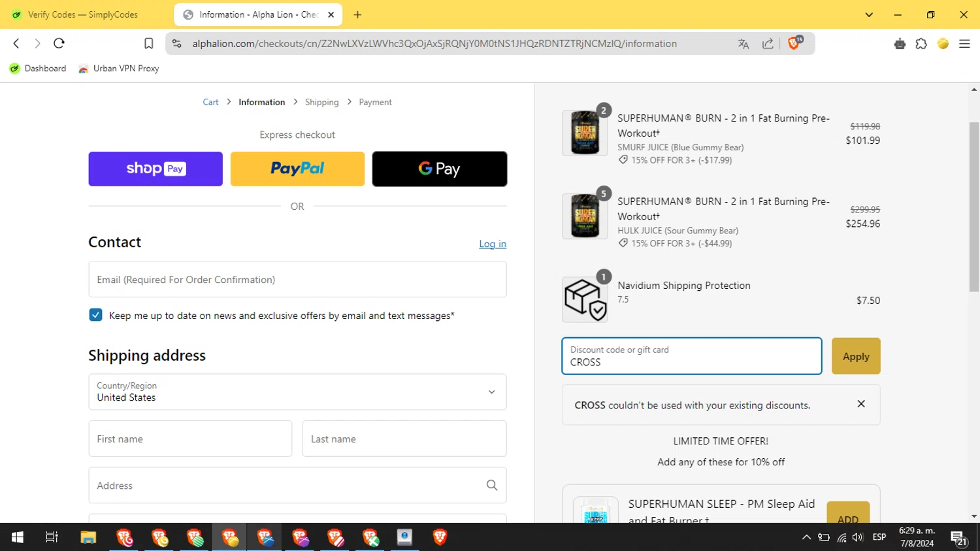This screenshot has height=551, width=980.
Task: Select the Information - Alpha Lion tab
Action: 258,14
